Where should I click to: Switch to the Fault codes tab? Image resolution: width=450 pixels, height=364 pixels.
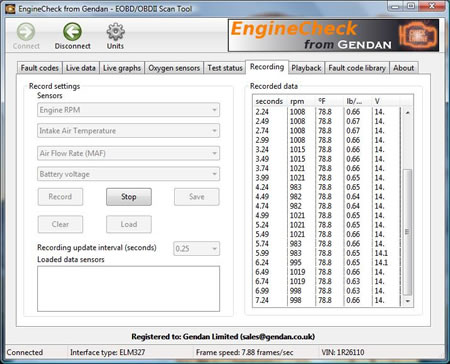click(39, 68)
